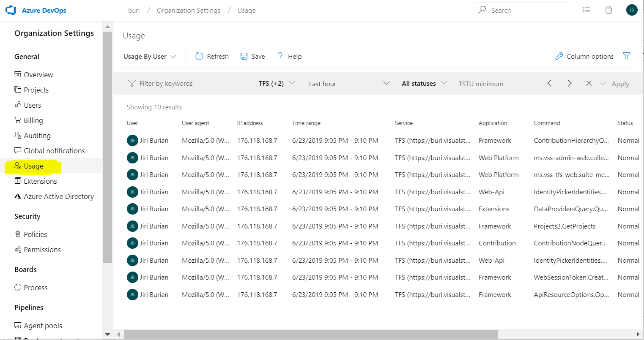Click the sidebar scroll up arrow
The width and height of the screenshot is (644, 340).
107,26
